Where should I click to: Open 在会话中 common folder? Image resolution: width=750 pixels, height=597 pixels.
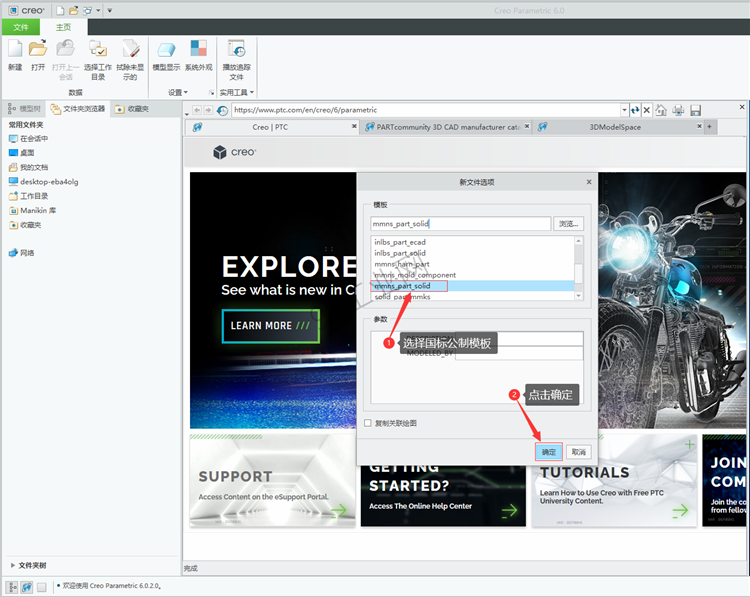pos(29,139)
